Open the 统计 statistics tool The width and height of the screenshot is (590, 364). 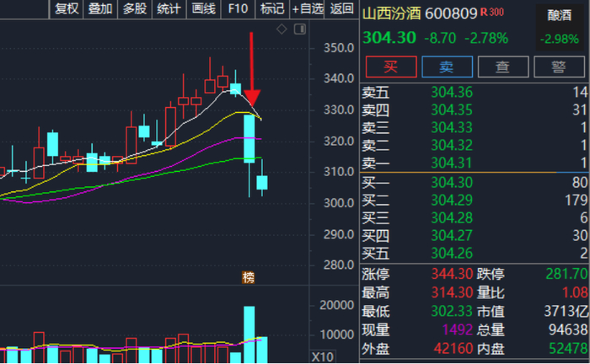pos(169,8)
